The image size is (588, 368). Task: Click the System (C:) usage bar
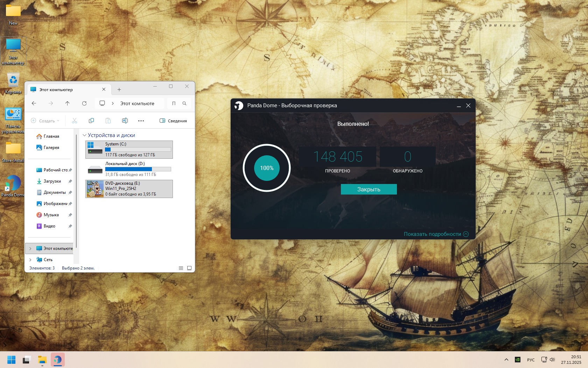pos(138,149)
